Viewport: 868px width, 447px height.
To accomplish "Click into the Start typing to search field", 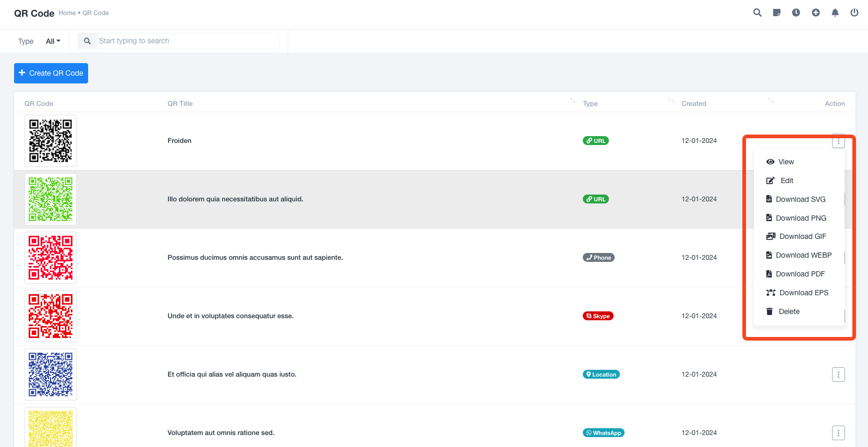I will pyautogui.click(x=188, y=41).
